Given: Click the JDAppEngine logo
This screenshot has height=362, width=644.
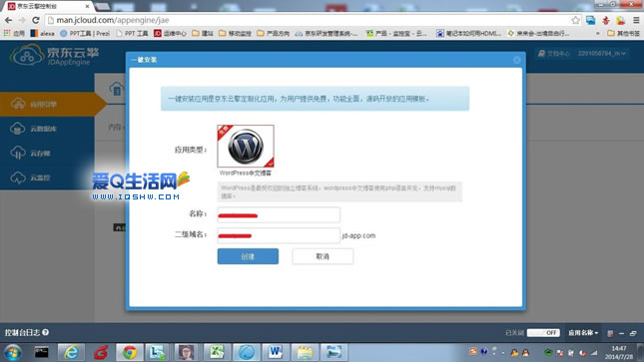Looking at the screenshot, I should pos(54,56).
